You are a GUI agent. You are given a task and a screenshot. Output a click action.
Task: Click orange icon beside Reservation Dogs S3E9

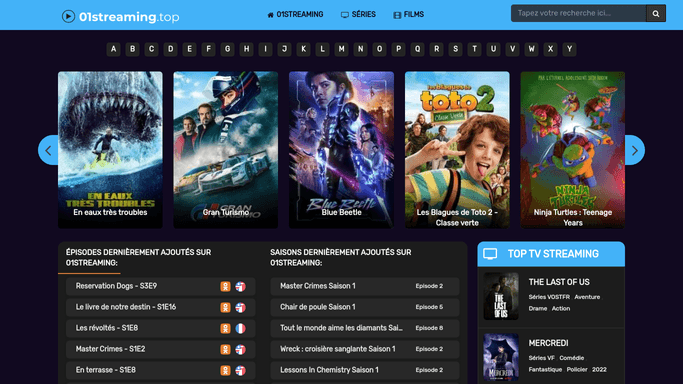coord(225,286)
